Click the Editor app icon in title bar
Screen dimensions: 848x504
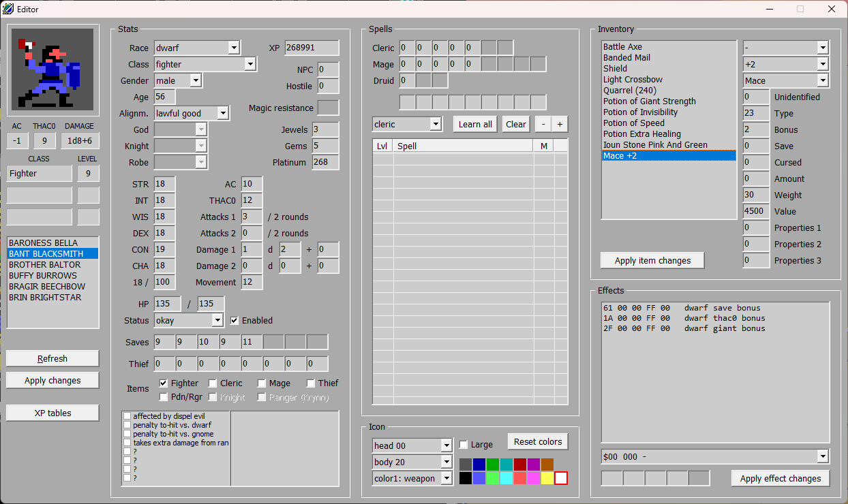click(x=7, y=9)
